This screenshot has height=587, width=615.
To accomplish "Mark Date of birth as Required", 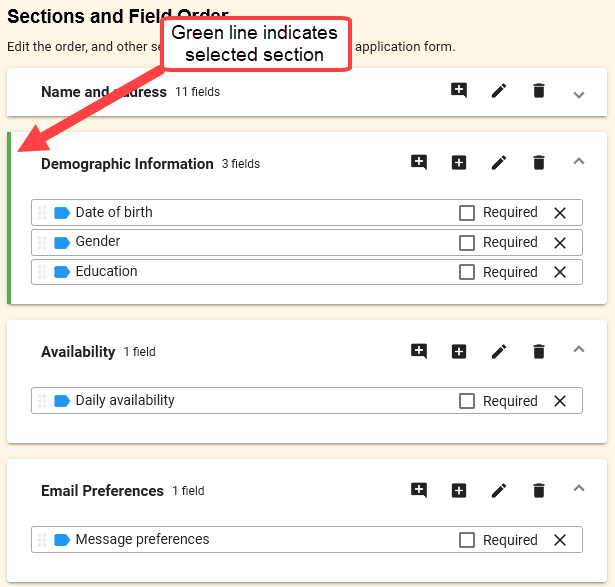I will point(467,213).
